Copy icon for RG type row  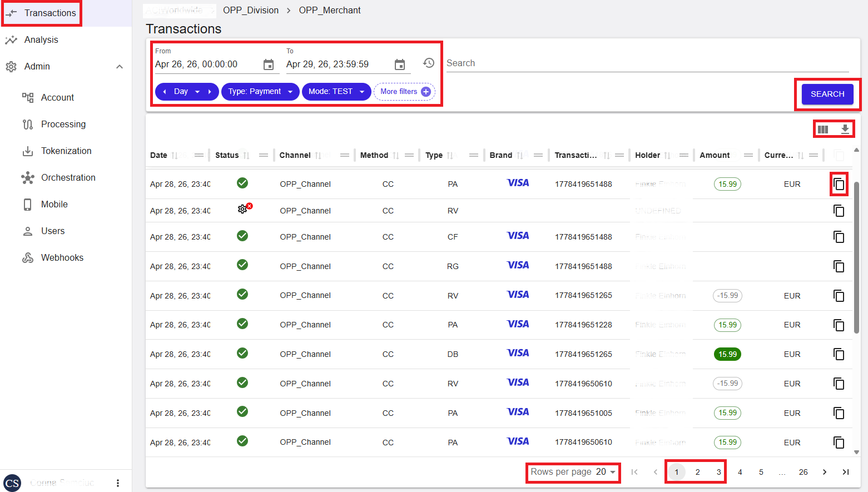coord(839,266)
